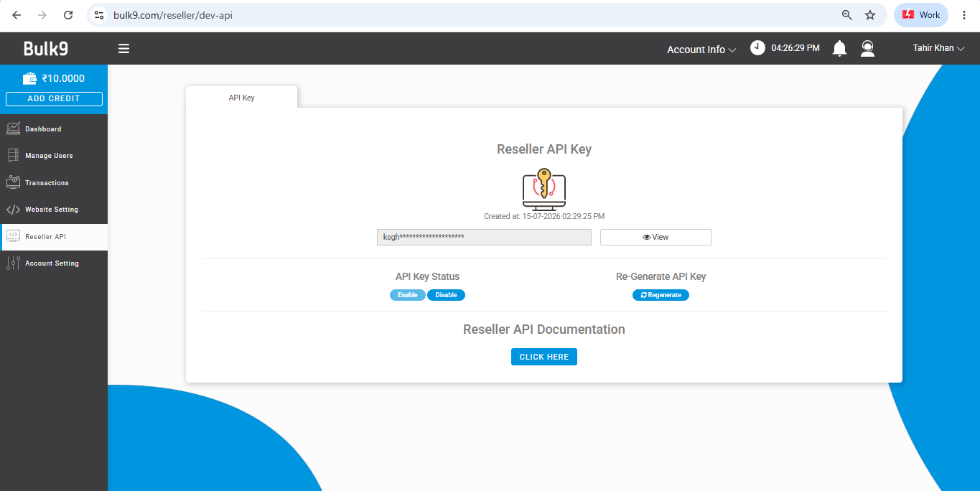Click the browser address bar URL
The image size is (980, 491).
[x=173, y=15]
